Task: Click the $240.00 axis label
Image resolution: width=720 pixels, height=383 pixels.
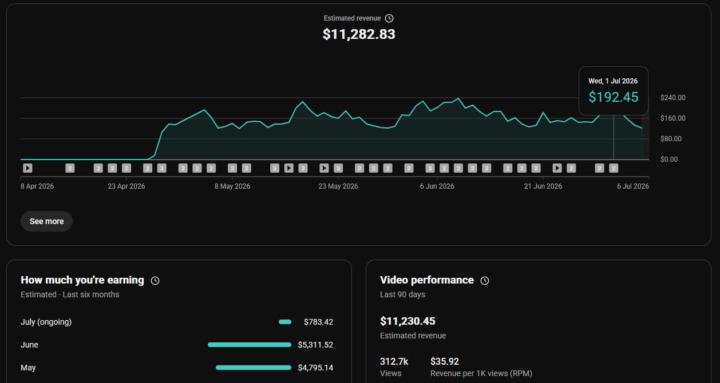Action: (673, 97)
